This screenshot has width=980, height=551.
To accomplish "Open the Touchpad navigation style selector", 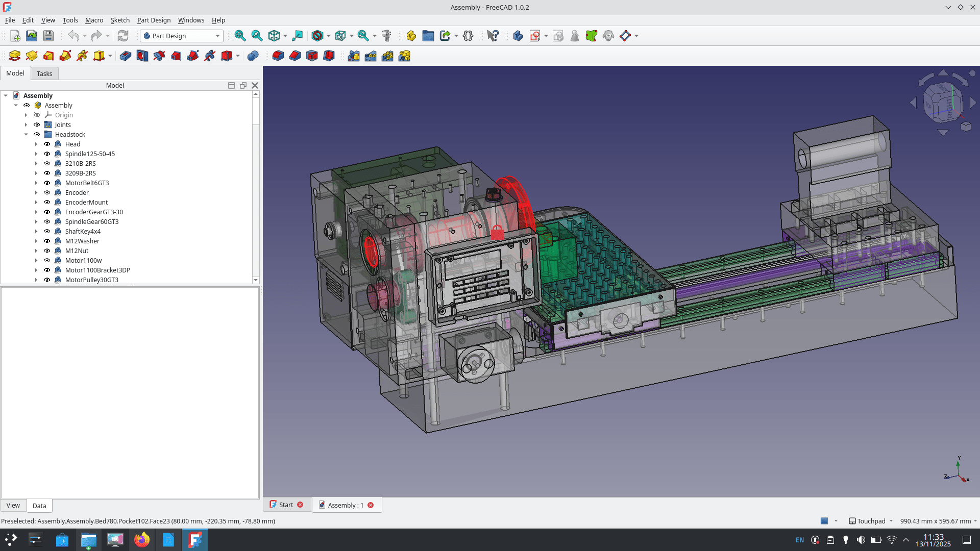I will [x=870, y=521].
